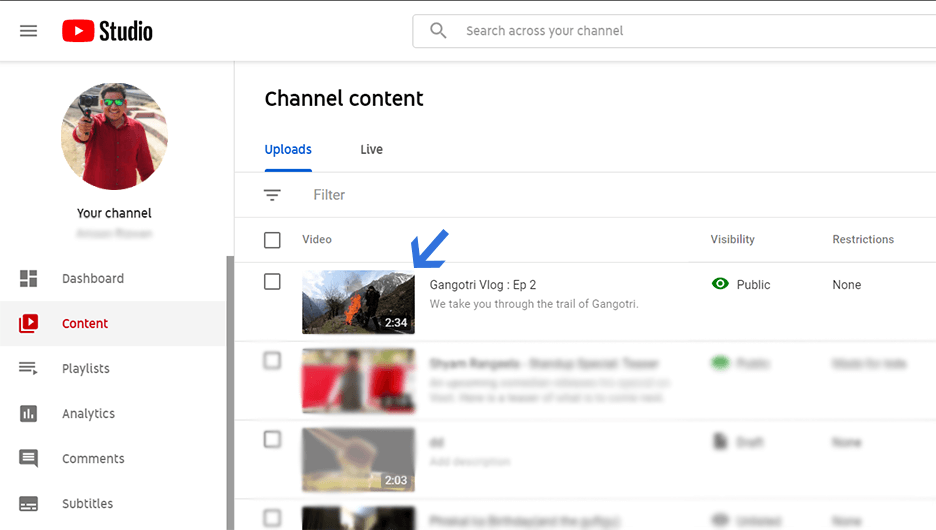Click the Restrictions column header
Viewport: 936px width, 530px height.
click(x=863, y=239)
